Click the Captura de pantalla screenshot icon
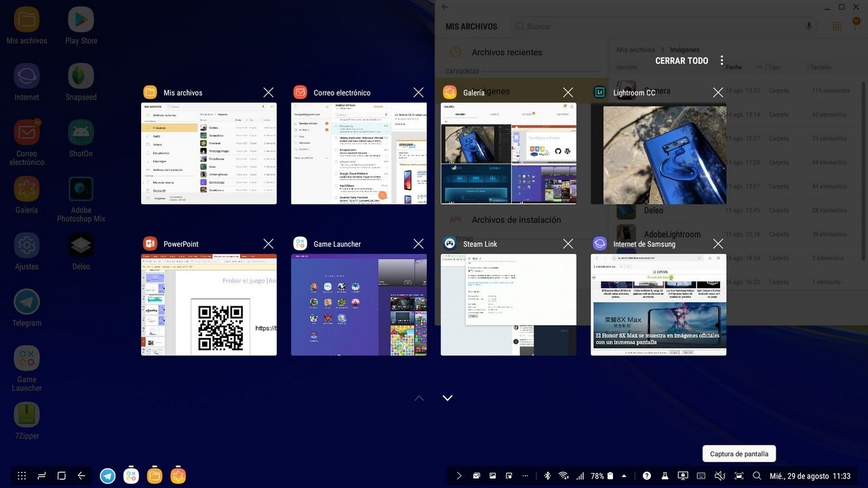The width and height of the screenshot is (868, 488). pos(739,476)
